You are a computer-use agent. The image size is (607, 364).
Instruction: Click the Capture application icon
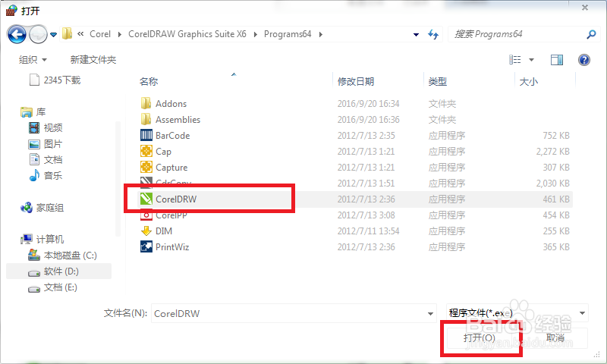click(146, 167)
